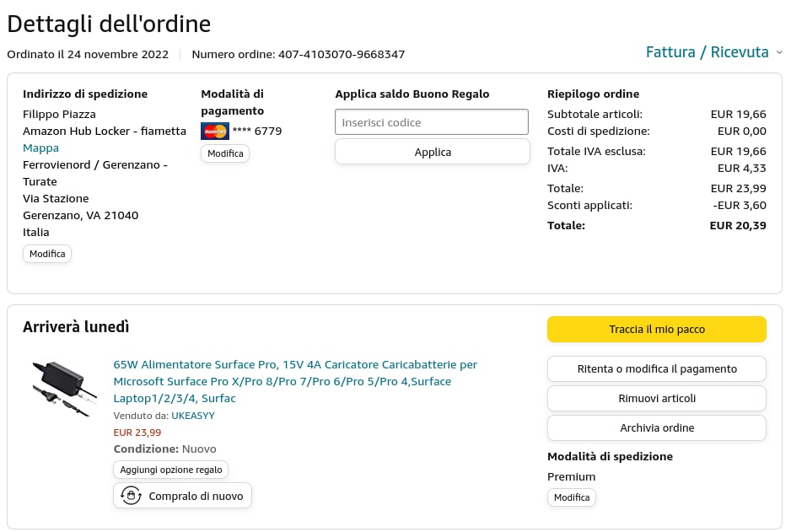Click Modifica under shipping address
Screen dimensions: 791x532
(x=47, y=254)
